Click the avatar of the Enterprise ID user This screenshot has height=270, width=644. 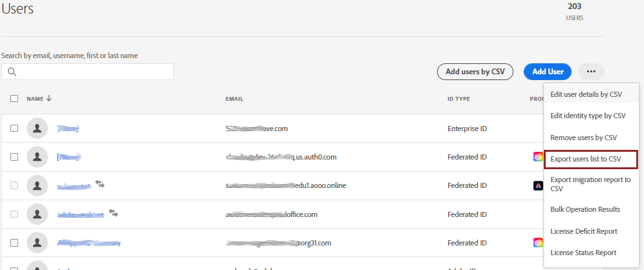[x=38, y=129]
